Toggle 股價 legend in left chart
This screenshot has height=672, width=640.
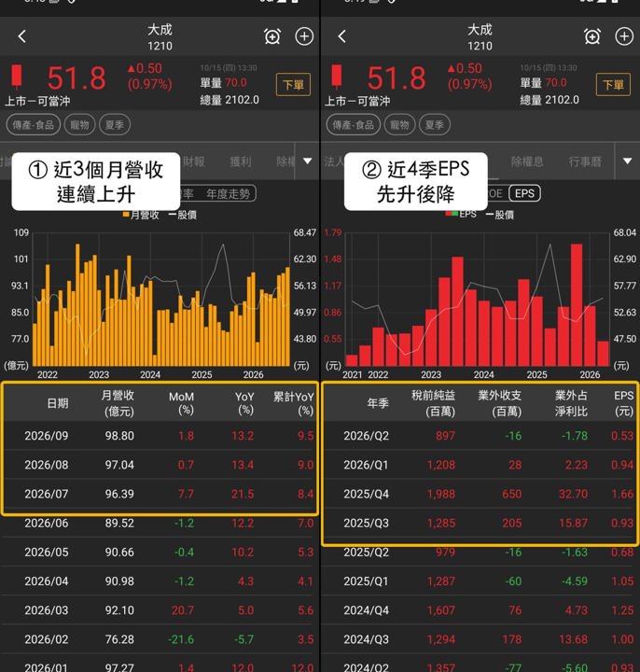183,215
